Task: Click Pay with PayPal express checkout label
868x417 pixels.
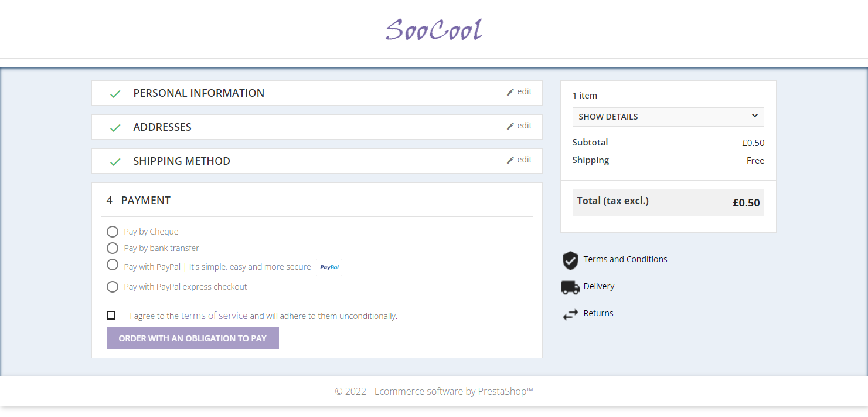Action: pyautogui.click(x=186, y=287)
